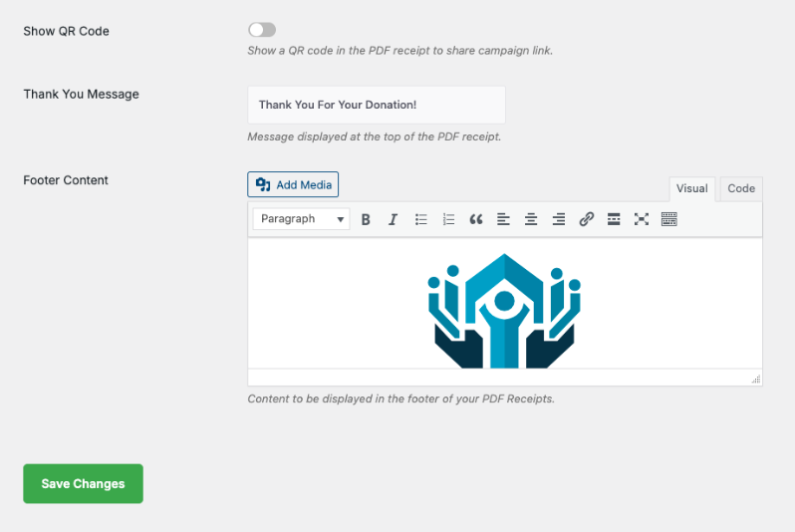This screenshot has width=795, height=532.
Task: Click the Footer Content label
Action: coord(66,180)
